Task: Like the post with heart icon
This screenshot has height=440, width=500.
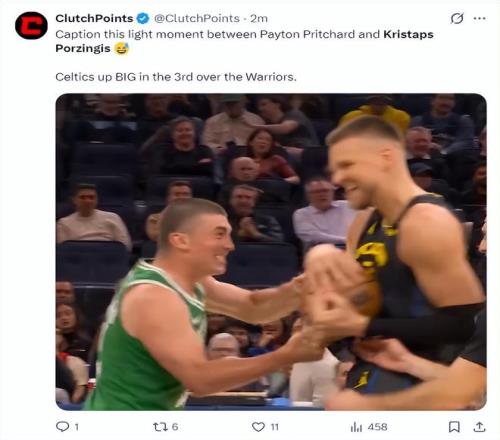Action: [258, 427]
